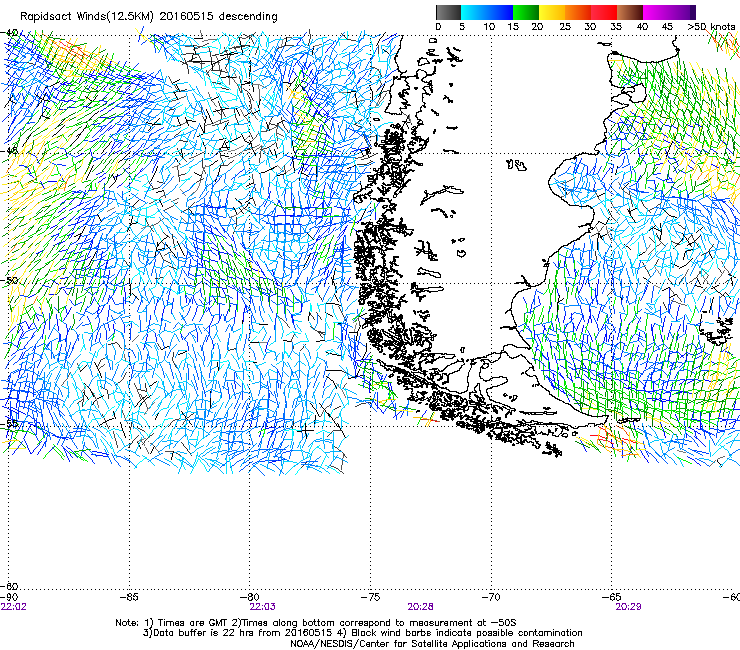Click the longitude label '-90'

coord(9,597)
